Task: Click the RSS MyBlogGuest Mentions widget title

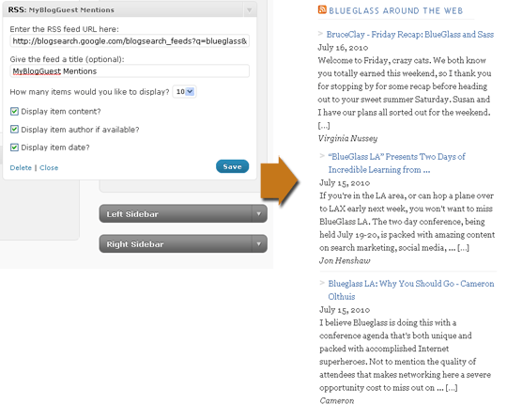Action: tap(61, 10)
